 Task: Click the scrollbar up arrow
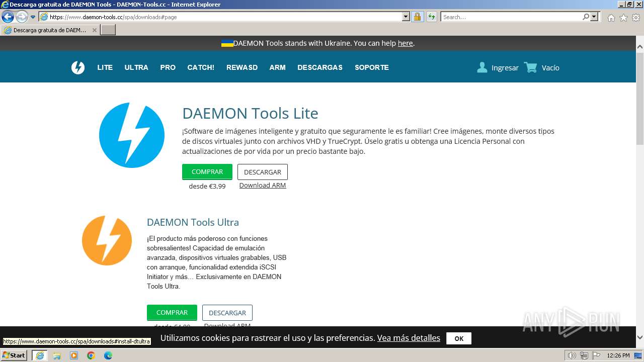tap(640, 46)
